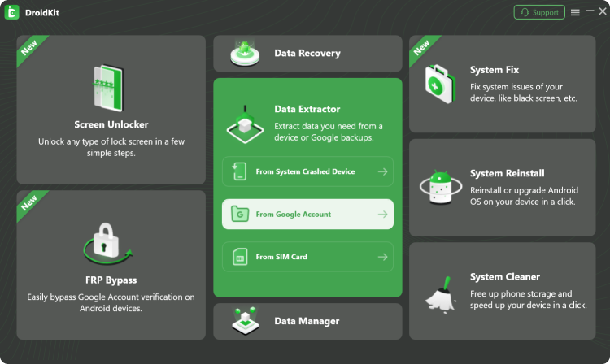
Task: Open the Data Manager icon
Action: coord(246,321)
